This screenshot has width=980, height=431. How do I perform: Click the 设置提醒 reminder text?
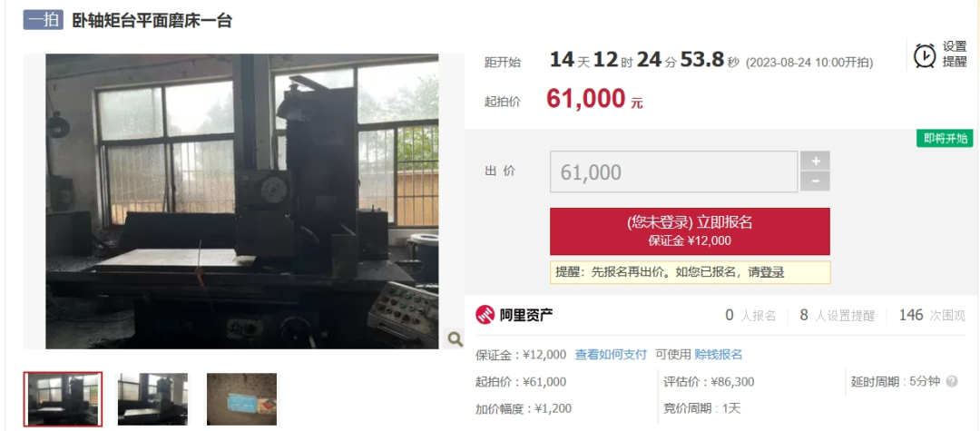955,54
